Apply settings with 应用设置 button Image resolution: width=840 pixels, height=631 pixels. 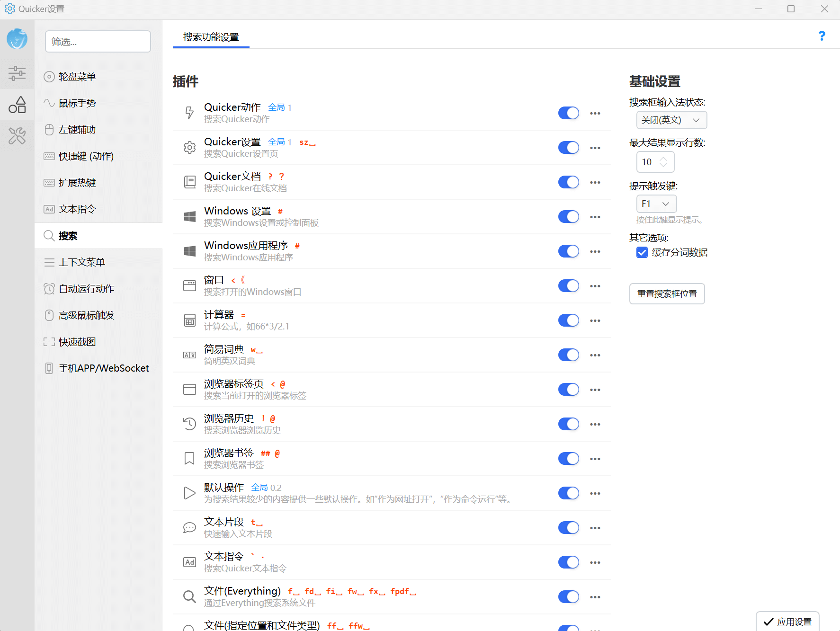[788, 622]
